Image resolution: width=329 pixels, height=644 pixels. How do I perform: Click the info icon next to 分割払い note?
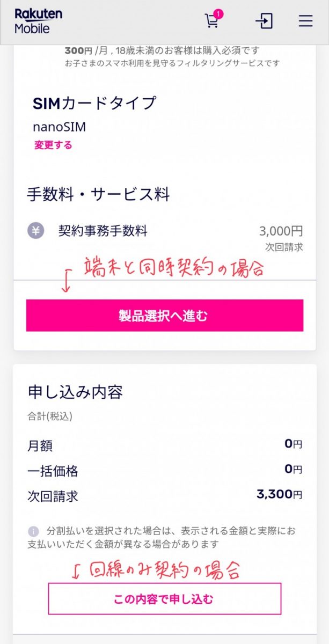33,531
